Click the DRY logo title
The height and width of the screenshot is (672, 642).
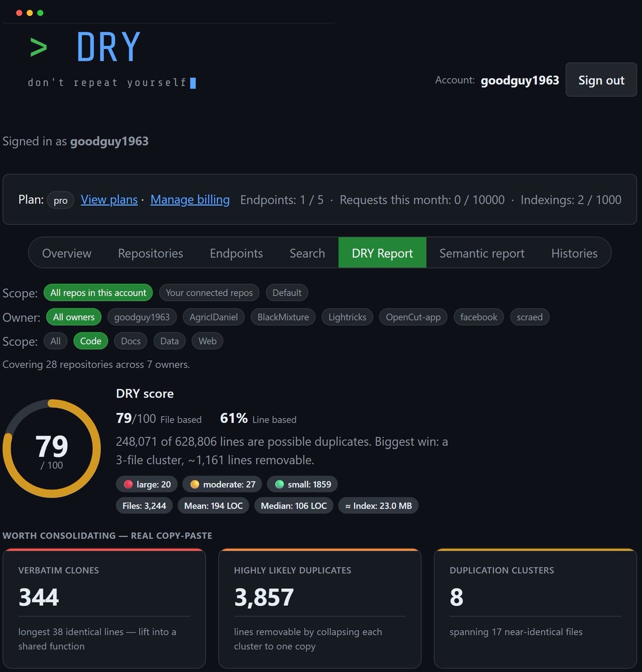pos(109,48)
